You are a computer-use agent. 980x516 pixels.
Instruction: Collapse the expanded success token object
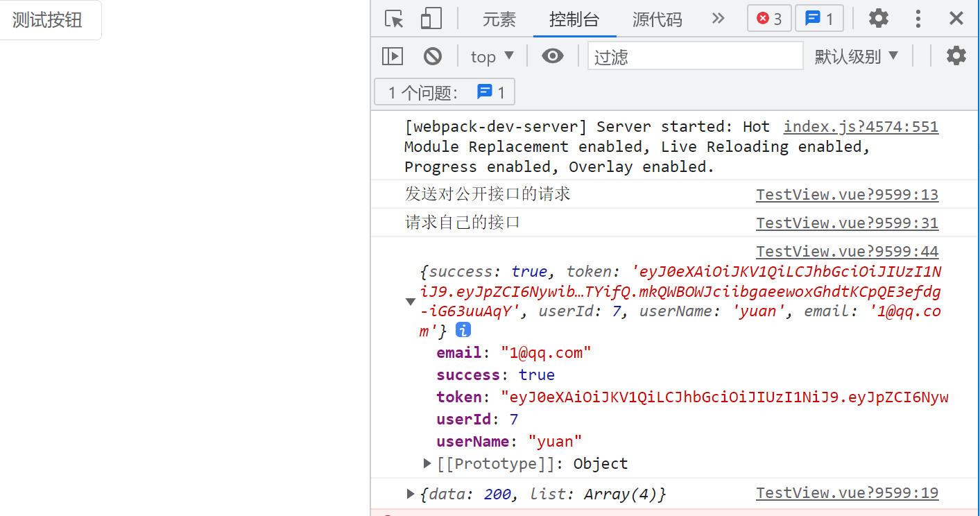(x=411, y=302)
